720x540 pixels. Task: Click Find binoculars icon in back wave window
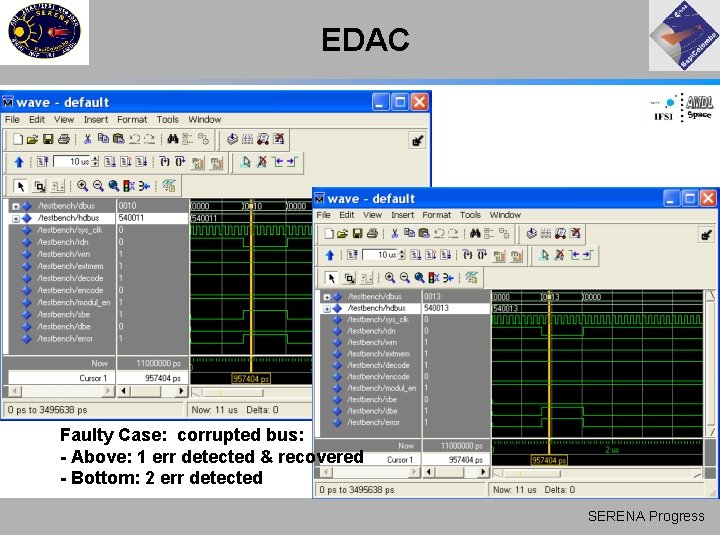[173, 139]
